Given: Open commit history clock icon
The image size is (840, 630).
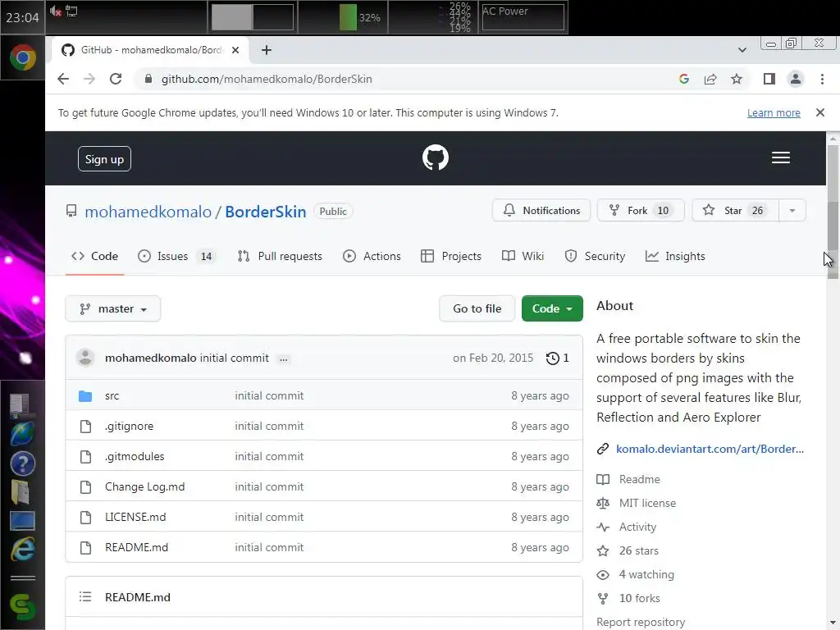Looking at the screenshot, I should pyautogui.click(x=552, y=358).
